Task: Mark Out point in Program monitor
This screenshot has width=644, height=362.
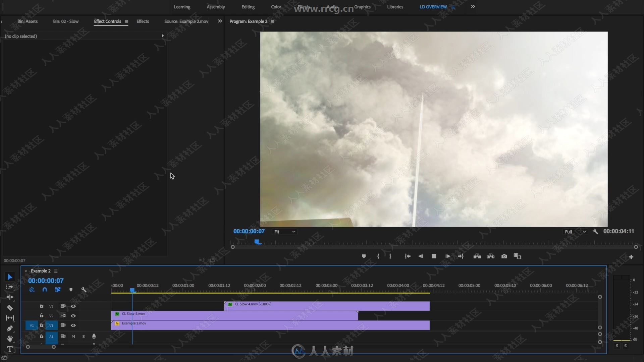Action: (x=390, y=256)
